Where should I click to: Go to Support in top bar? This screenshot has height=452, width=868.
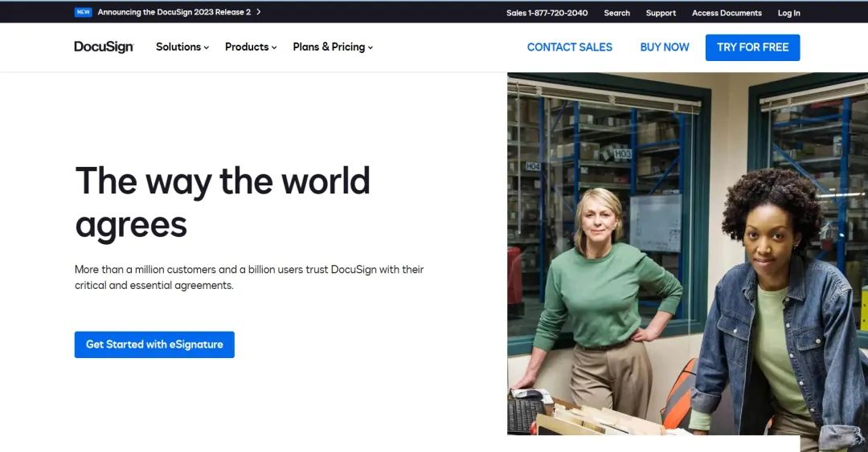click(661, 13)
